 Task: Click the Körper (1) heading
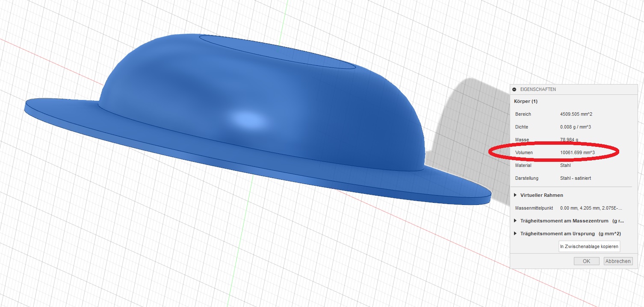(x=526, y=102)
